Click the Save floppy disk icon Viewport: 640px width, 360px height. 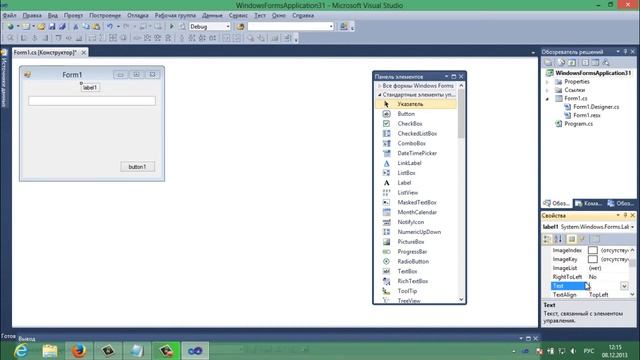[52, 27]
